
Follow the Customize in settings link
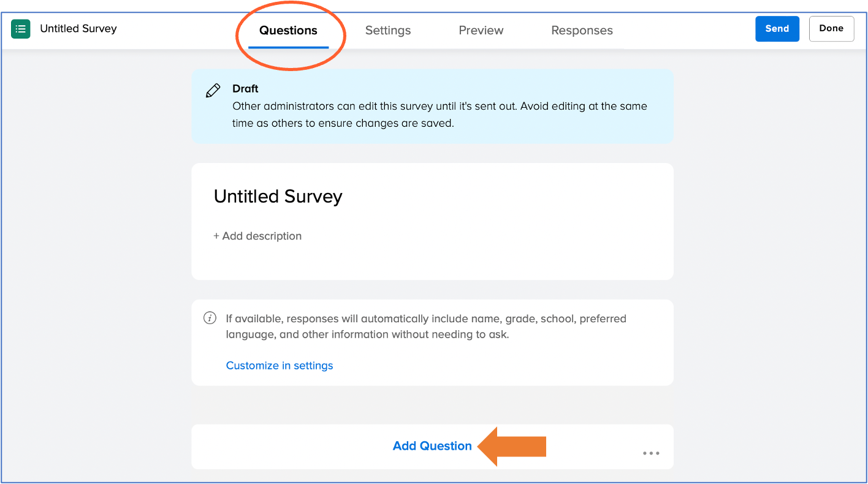(x=280, y=366)
